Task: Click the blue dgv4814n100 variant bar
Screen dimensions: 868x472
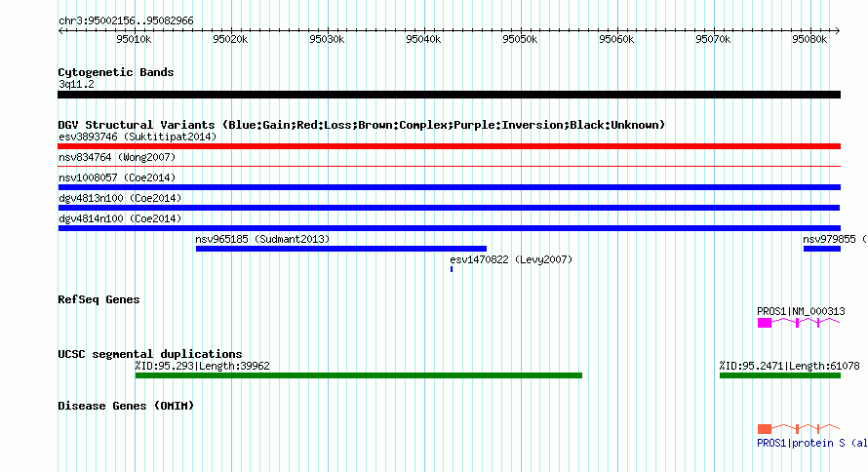Action: pos(449,228)
